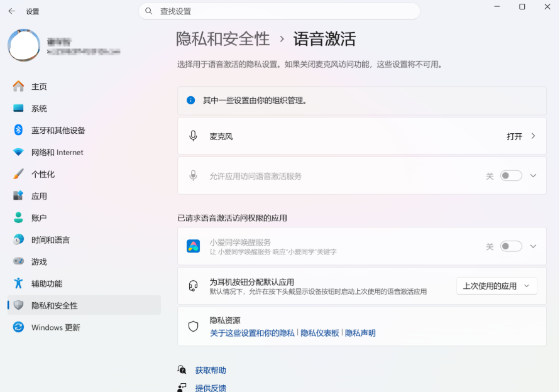Click the Wi-Fi network icon

[x=18, y=152]
